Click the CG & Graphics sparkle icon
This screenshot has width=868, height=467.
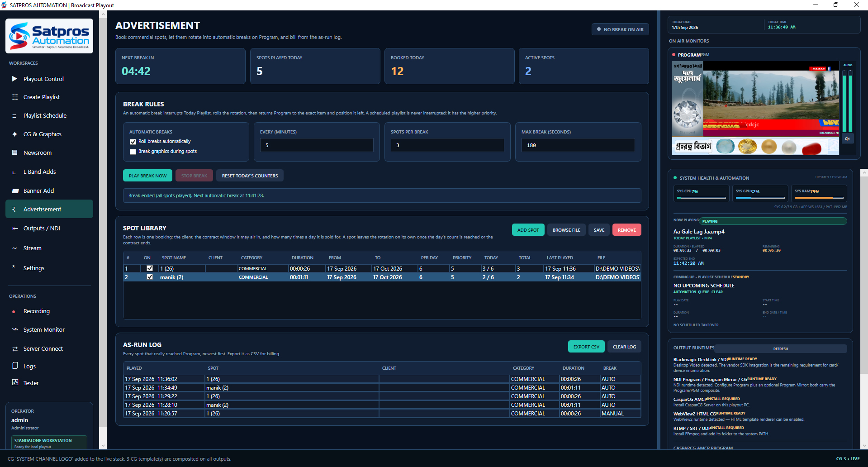[x=14, y=134]
